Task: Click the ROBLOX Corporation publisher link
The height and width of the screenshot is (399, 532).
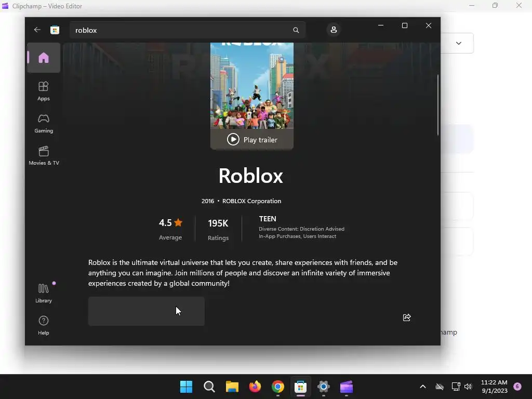Action: click(x=252, y=201)
